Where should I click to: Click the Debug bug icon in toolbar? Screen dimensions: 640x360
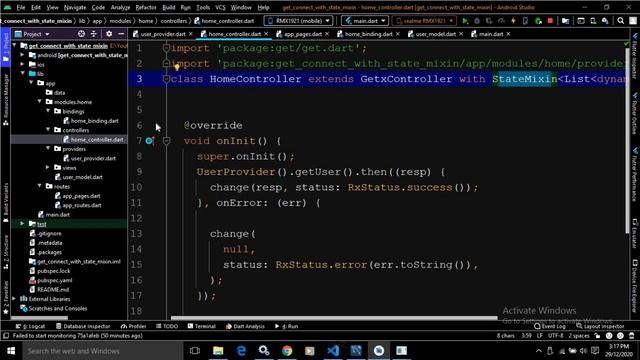pos(477,21)
